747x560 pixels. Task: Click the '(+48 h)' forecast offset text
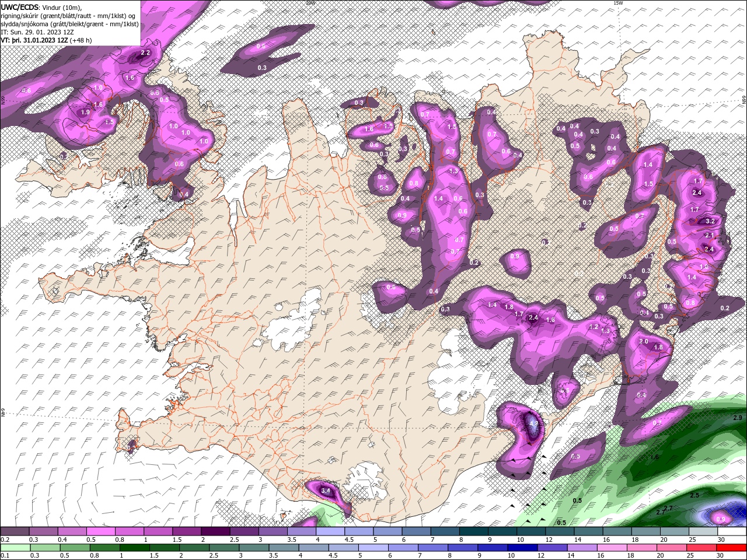click(81, 40)
